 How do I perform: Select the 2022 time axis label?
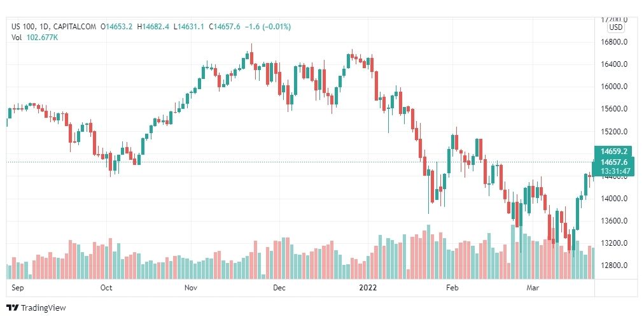(x=368, y=287)
